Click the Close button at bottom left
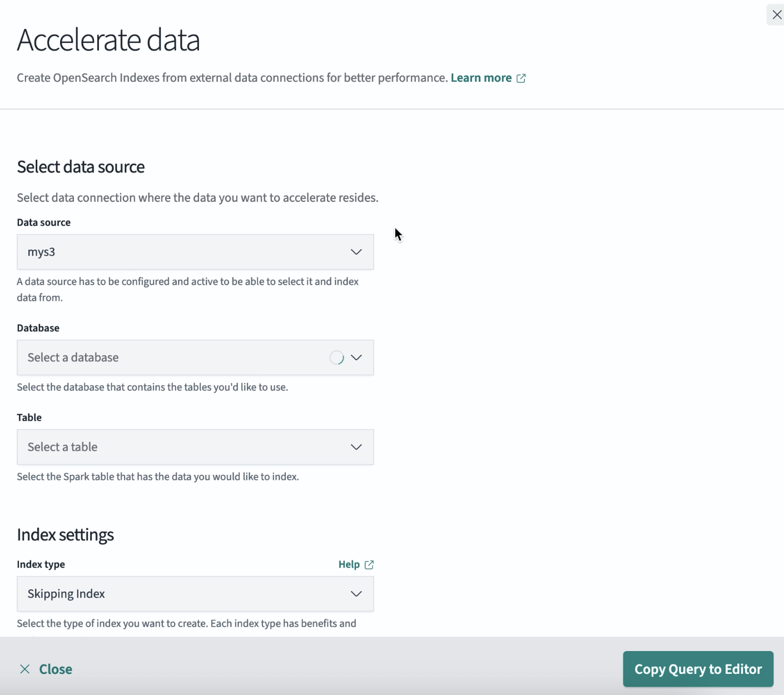 pos(46,669)
